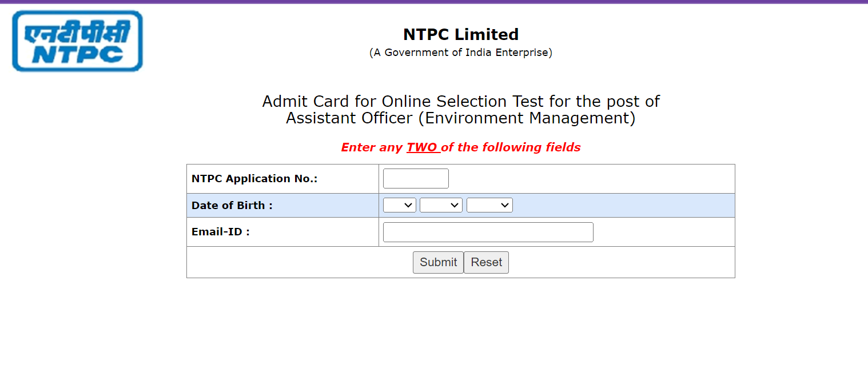
Task: Focus the NTPC Application No. input field
Action: tap(416, 178)
